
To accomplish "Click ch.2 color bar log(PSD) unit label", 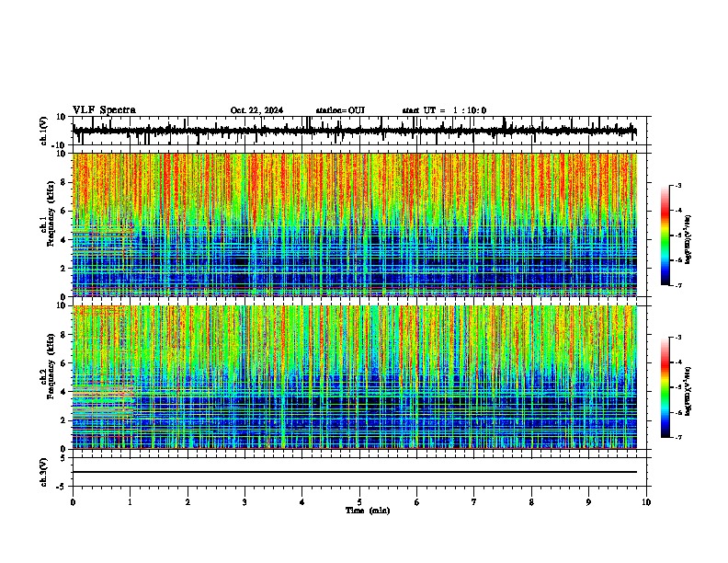I will pos(688,391).
